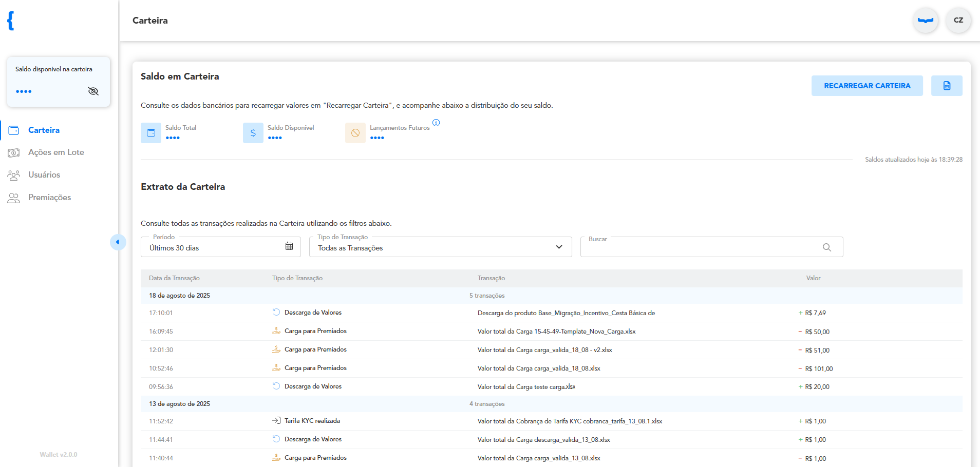980x467 pixels.
Task: Go to Ações em Lote menu
Action: coord(56,152)
